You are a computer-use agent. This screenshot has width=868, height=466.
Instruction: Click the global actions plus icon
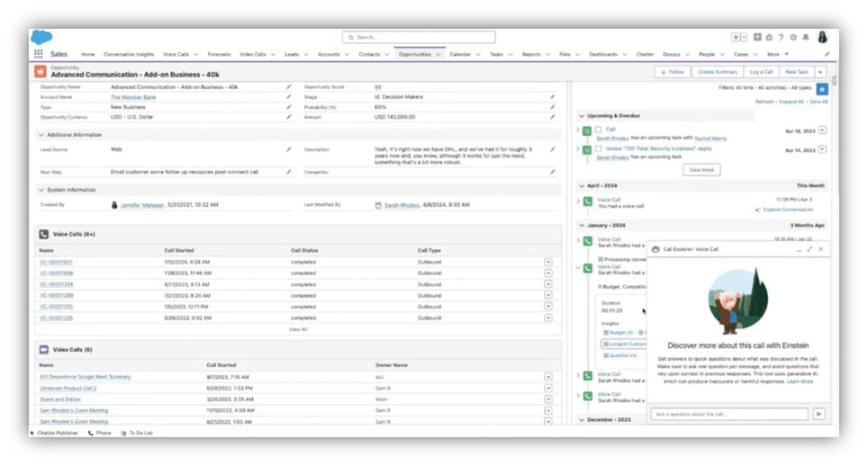tap(756, 37)
